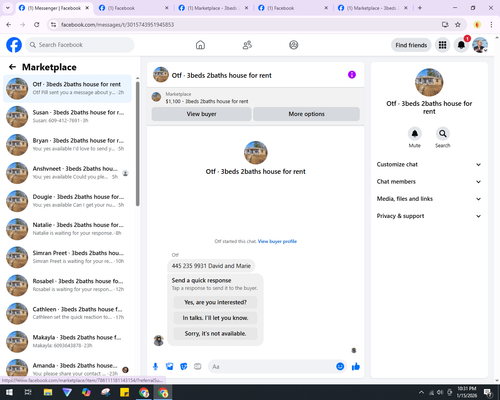Click the Search Facebook field
This screenshot has width=500, height=400.
pos(80,45)
